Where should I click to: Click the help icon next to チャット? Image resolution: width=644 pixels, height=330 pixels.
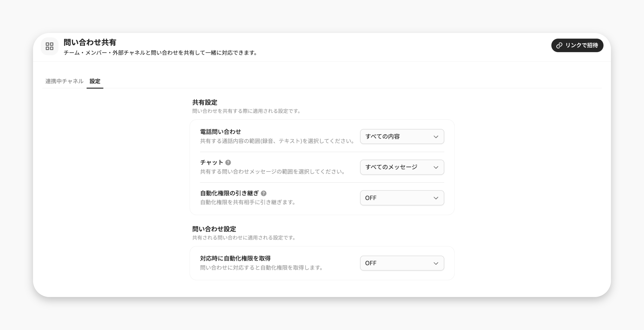click(x=228, y=163)
